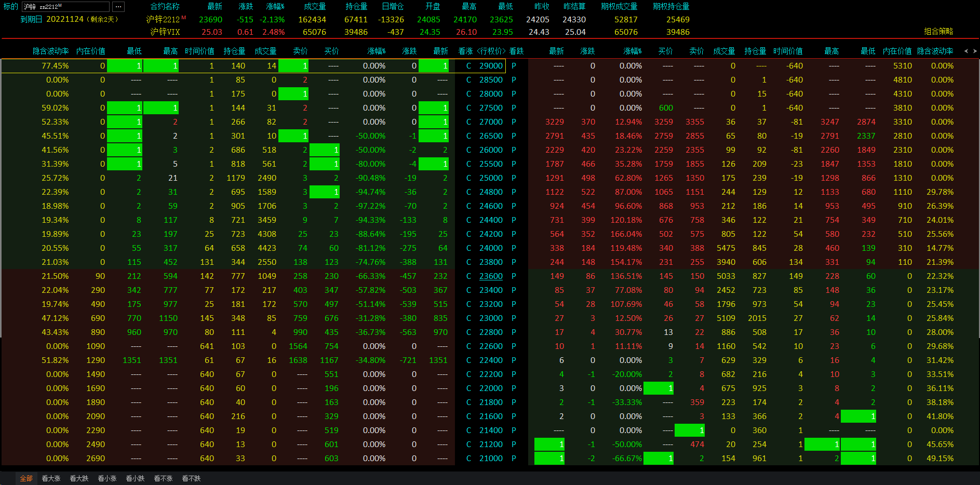This screenshot has width=980, height=485.
Task: Switch to the 看大跌 tab
Action: [x=79, y=478]
